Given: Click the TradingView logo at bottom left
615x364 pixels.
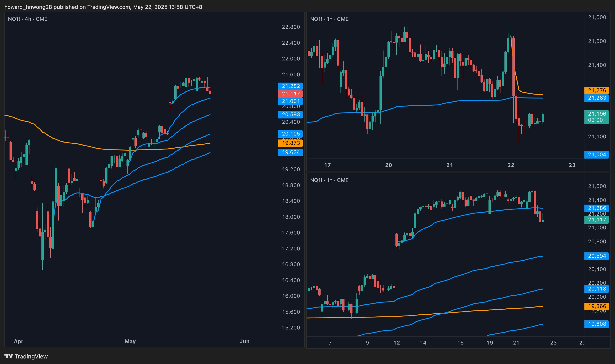Looking at the screenshot, I should click(26, 356).
